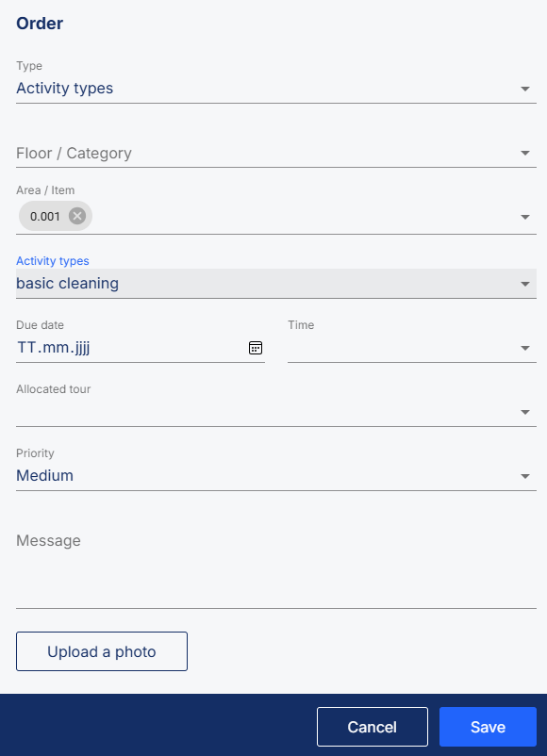Click the Activity types value in Type
Viewport: 547px width, 756px height.
click(x=65, y=89)
